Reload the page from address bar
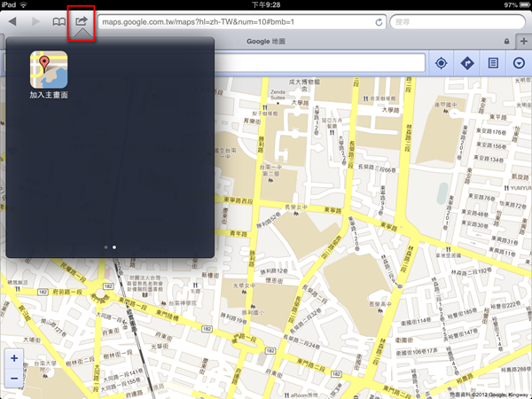The height and width of the screenshot is (399, 532). click(379, 21)
